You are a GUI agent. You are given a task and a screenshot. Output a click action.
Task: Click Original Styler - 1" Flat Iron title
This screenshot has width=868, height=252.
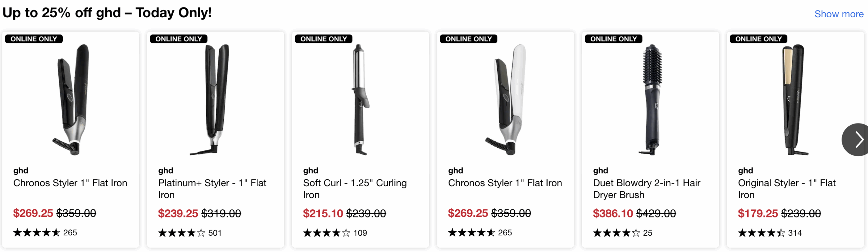pyautogui.click(x=787, y=189)
